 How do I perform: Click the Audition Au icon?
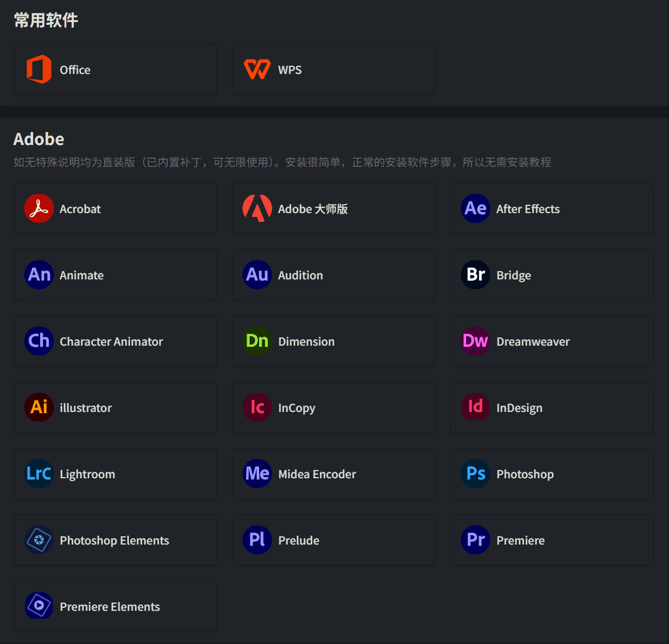click(x=257, y=275)
